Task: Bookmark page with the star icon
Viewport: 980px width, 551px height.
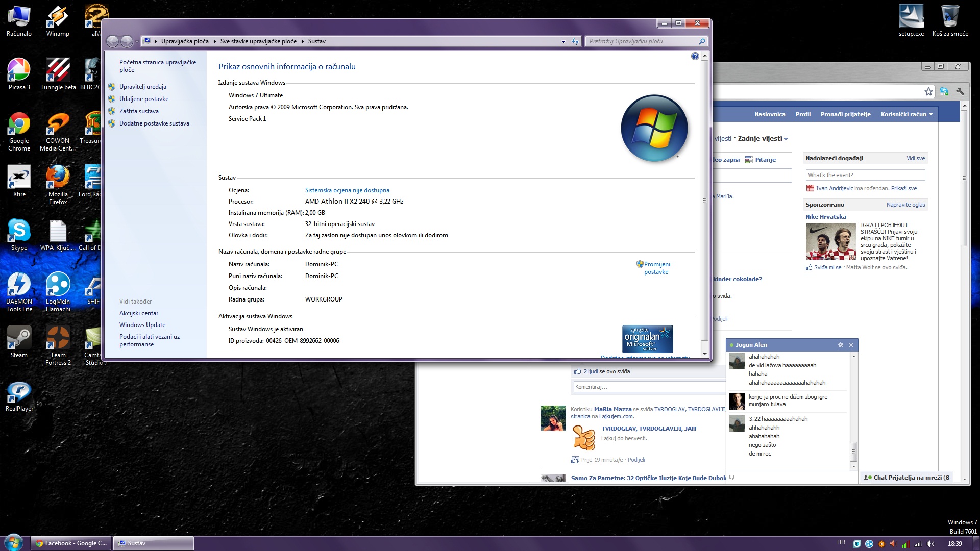Action: tap(928, 91)
